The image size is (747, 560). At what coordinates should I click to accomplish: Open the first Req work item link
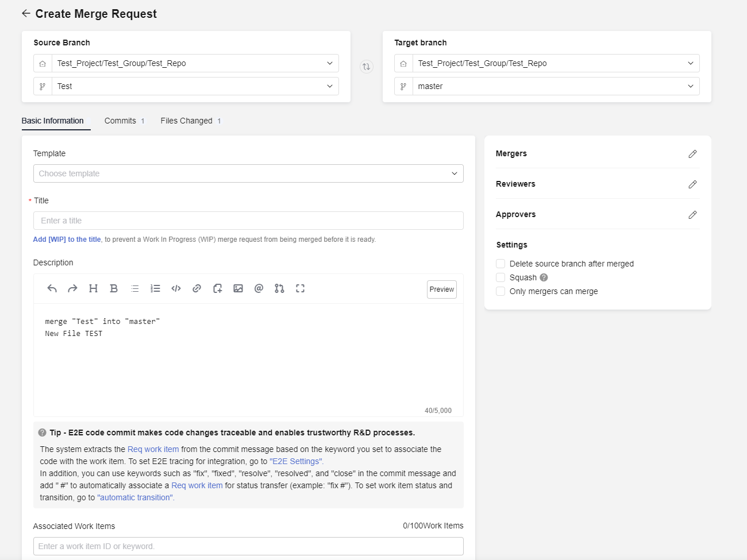point(153,449)
